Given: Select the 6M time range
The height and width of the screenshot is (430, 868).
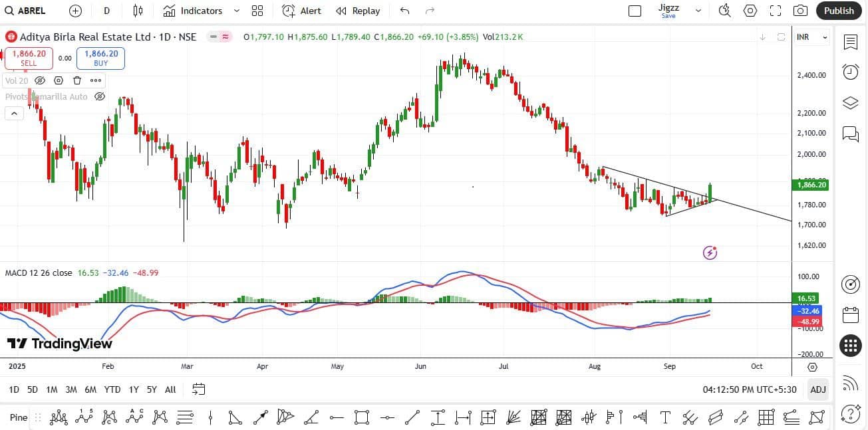Looking at the screenshot, I should [90, 389].
